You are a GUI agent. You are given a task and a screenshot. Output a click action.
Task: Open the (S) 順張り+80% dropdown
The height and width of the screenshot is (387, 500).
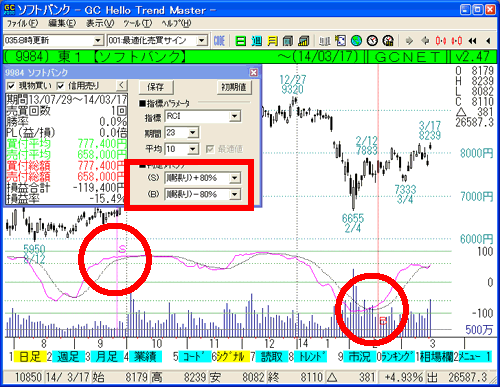click(235, 178)
